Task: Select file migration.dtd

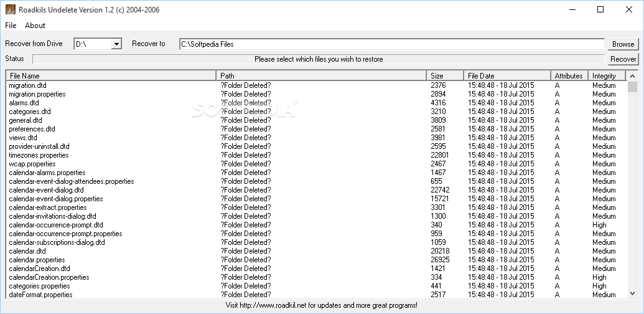Action: coord(27,85)
